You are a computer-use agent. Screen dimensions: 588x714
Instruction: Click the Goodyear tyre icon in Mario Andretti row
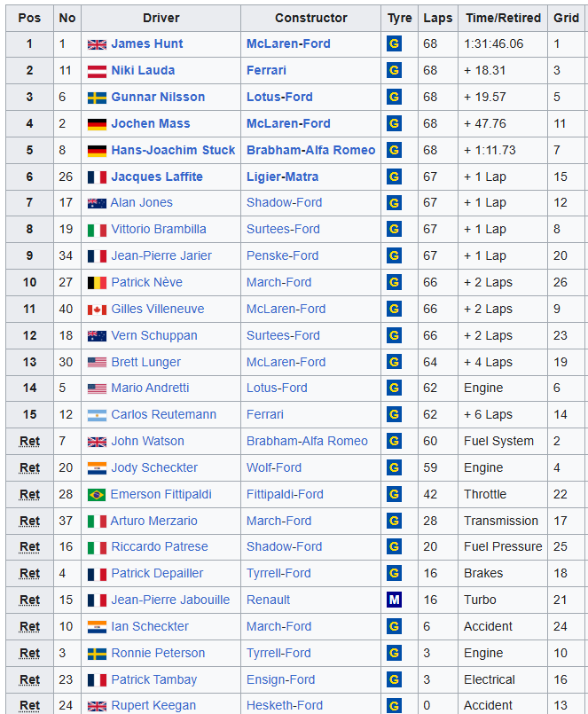(394, 388)
